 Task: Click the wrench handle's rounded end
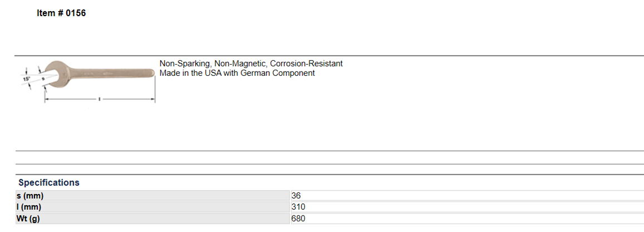pos(151,72)
